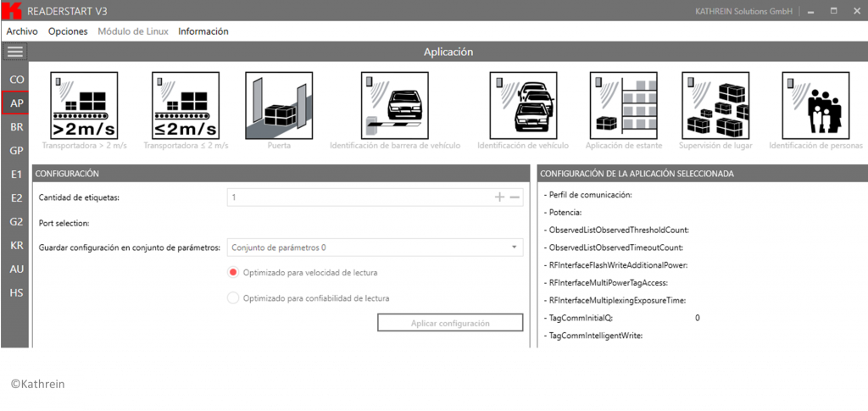Open the Información menu
Viewport: 868px width, 411px height.
[203, 31]
